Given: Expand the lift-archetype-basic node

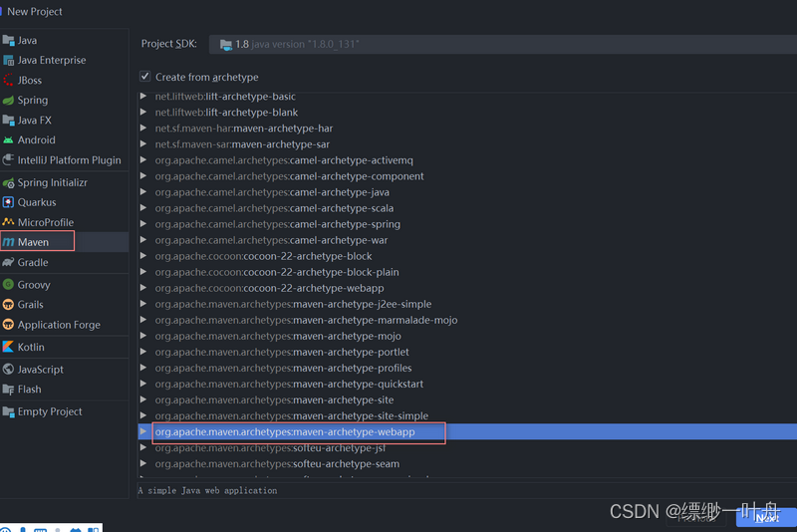Looking at the screenshot, I should (143, 96).
